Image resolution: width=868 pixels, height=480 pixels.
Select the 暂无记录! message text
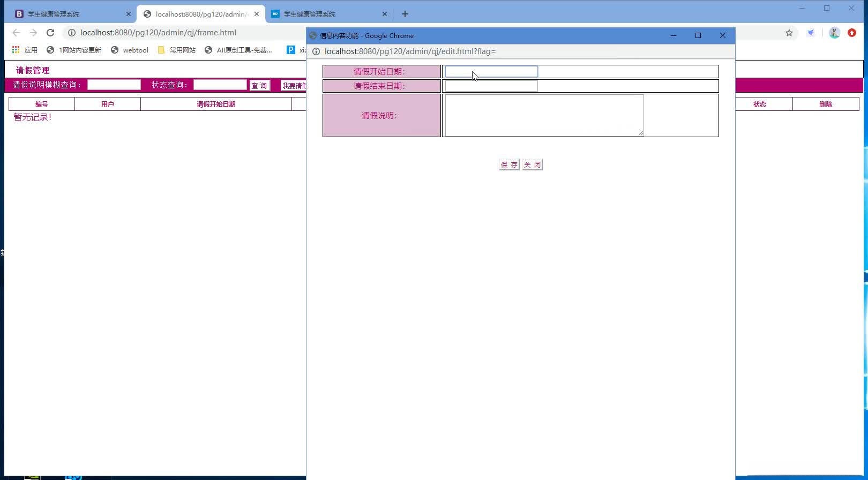(33, 117)
